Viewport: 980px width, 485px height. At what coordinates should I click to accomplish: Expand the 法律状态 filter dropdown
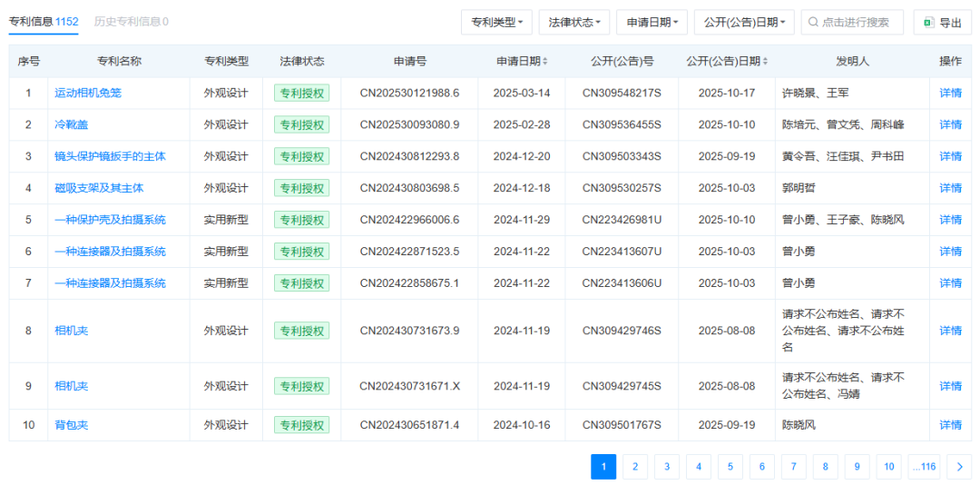click(573, 23)
